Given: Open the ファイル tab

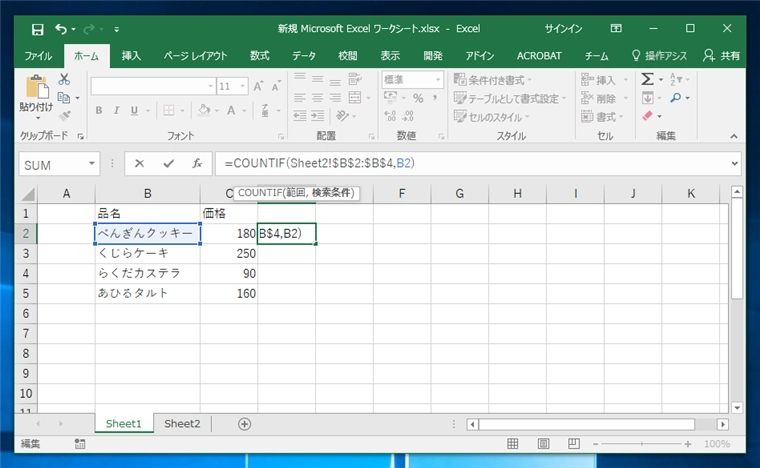Looking at the screenshot, I should click(x=38, y=56).
